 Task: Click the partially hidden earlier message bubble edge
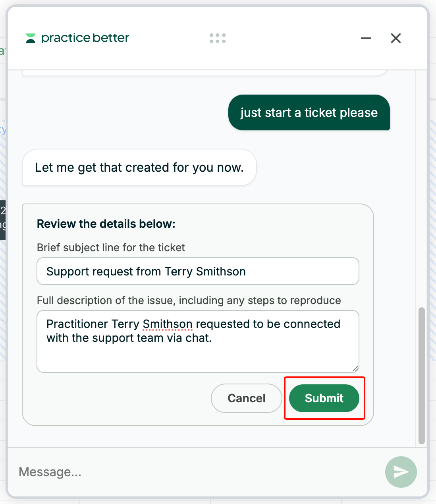[204, 73]
